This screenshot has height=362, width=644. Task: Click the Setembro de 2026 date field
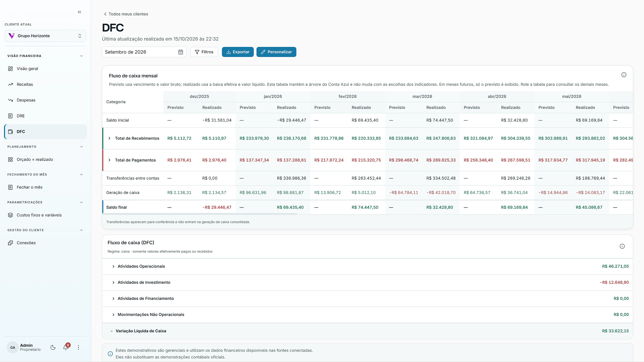[x=144, y=52]
